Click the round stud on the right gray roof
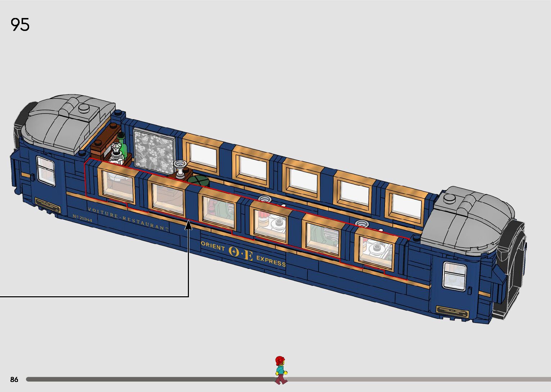551x392 pixels. click(x=450, y=198)
